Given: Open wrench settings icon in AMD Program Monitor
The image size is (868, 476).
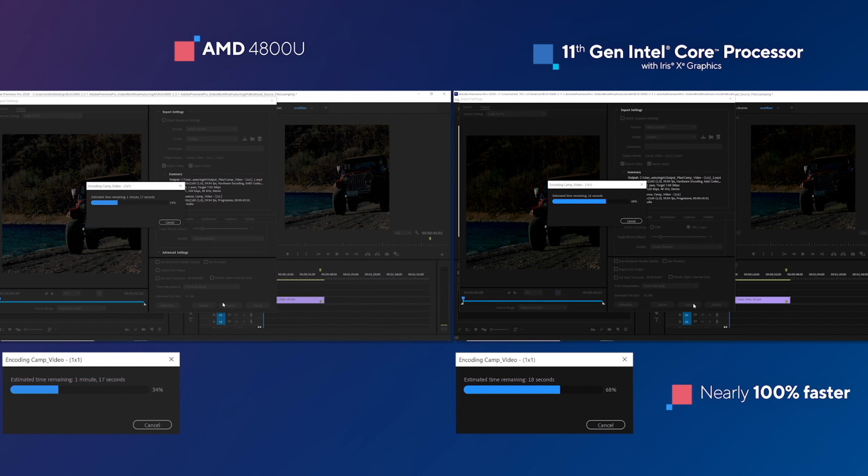Looking at the screenshot, I should tap(417, 233).
